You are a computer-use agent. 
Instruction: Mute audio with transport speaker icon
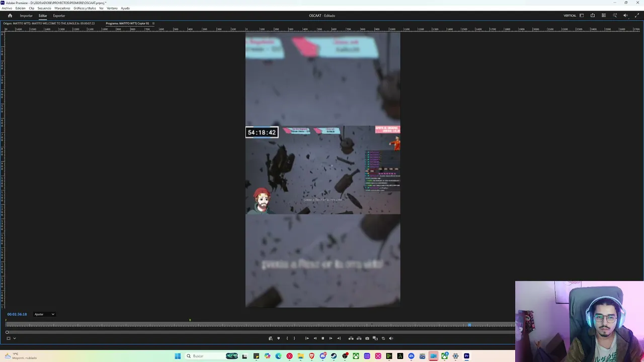coord(391,338)
